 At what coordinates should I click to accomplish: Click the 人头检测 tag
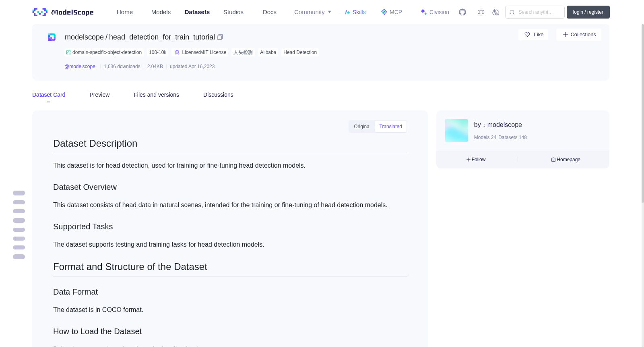pyautogui.click(x=243, y=52)
